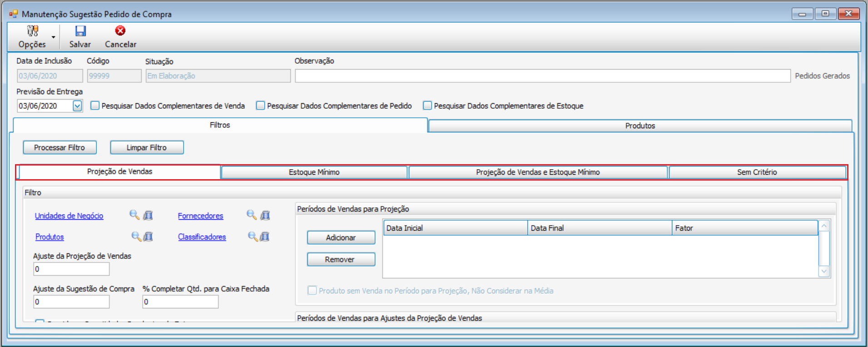
Task: Click the Observação text field
Action: click(543, 76)
